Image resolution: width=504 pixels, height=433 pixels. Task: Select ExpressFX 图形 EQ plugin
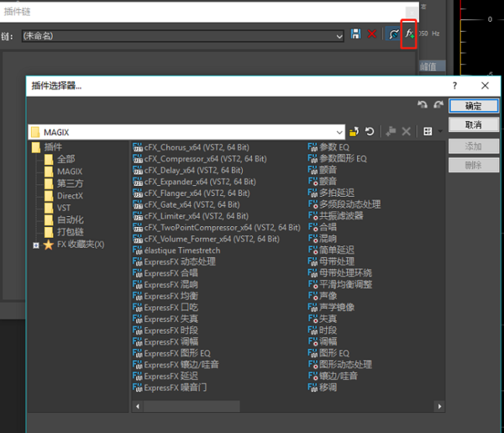(x=171, y=353)
